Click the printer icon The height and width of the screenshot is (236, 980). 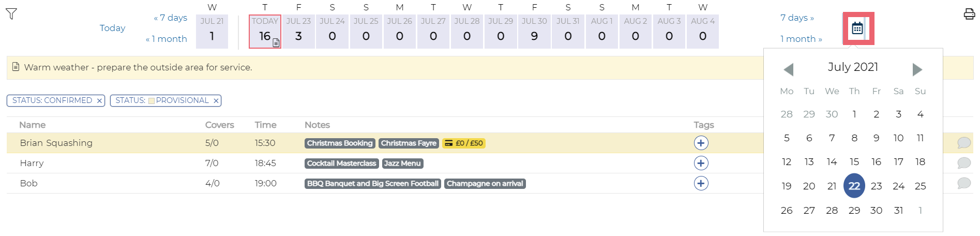pos(969,14)
